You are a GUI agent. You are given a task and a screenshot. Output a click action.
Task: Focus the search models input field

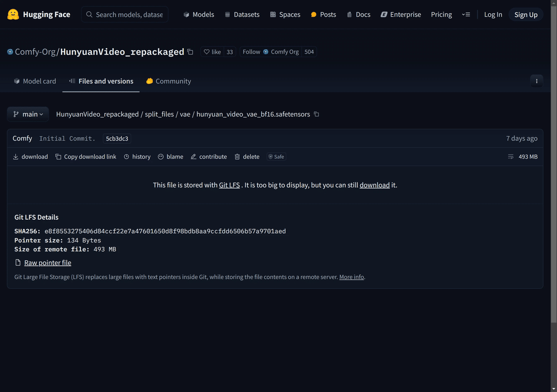click(125, 14)
